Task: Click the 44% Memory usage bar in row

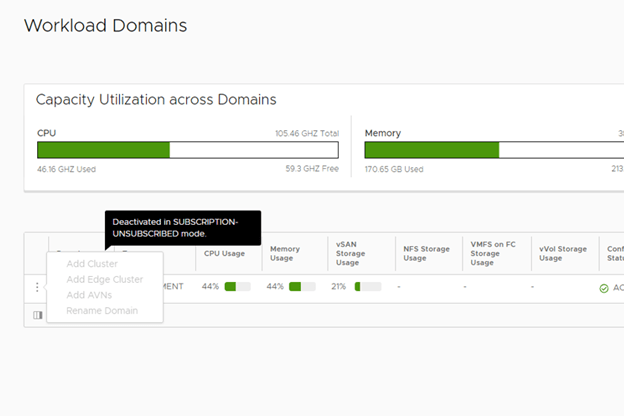Action: pyautogui.click(x=302, y=287)
